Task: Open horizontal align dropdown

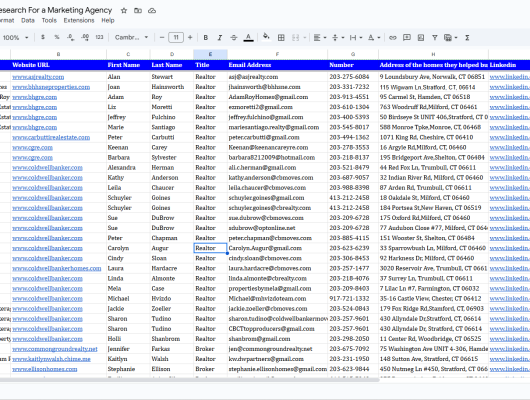Action: pyautogui.click(x=320, y=38)
